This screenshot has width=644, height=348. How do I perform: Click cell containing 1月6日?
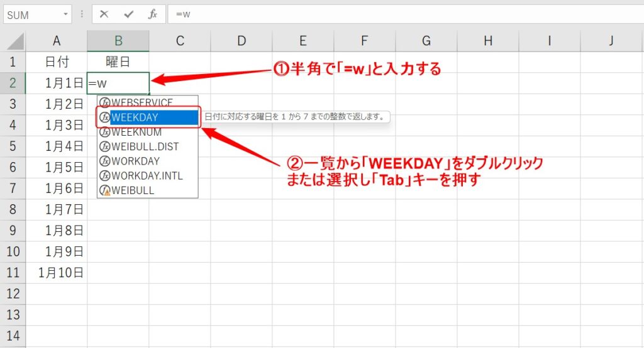tap(57, 188)
